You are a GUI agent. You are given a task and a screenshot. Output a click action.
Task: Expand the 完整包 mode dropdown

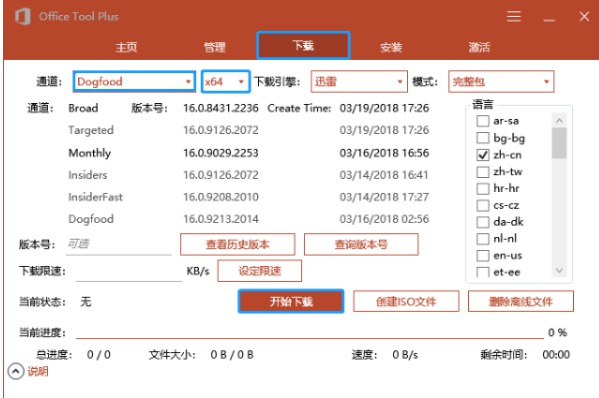click(x=501, y=81)
